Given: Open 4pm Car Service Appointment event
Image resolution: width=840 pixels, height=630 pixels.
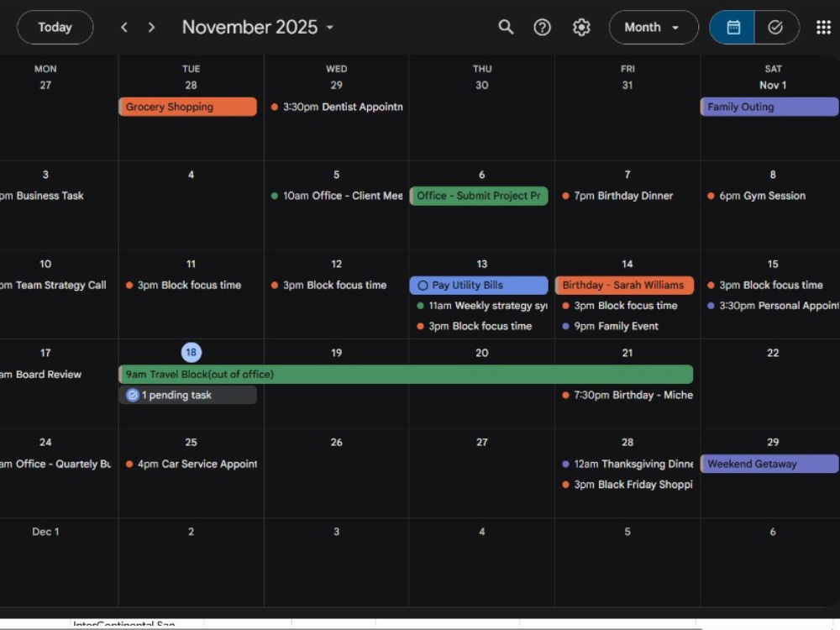Looking at the screenshot, I should pos(191,464).
